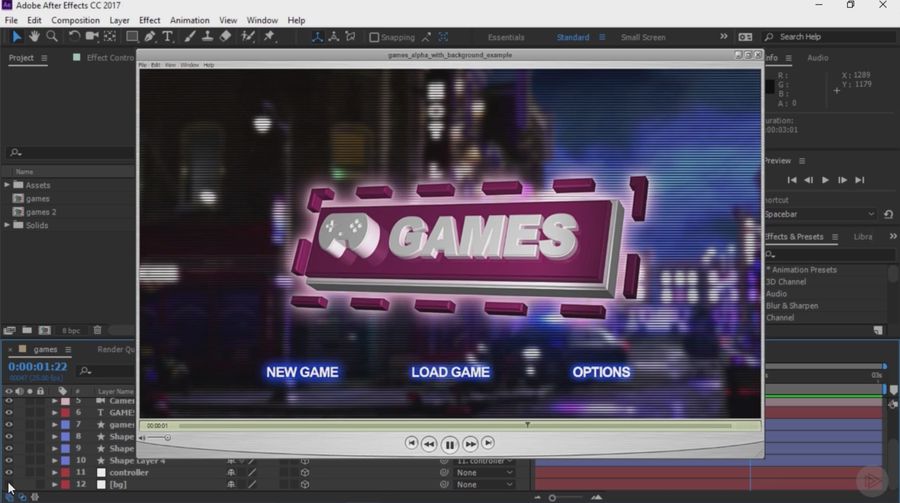Choose View Axis Mode icon

click(350, 37)
